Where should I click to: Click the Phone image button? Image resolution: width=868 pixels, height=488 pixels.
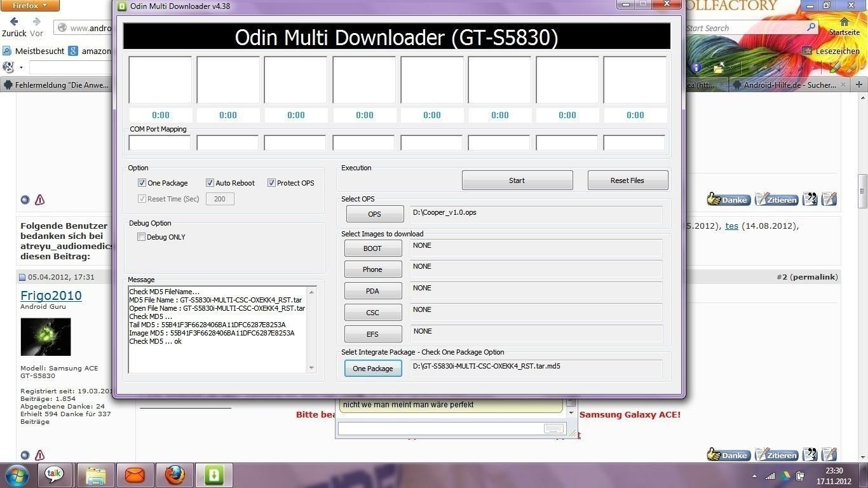pyautogui.click(x=373, y=269)
